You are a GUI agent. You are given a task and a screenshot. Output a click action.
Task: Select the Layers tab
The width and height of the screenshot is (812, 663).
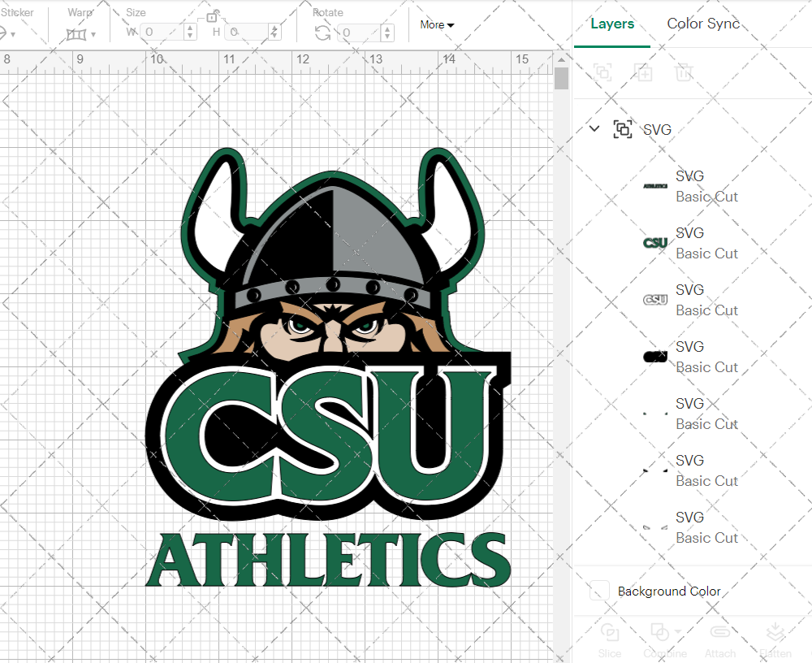pyautogui.click(x=612, y=24)
